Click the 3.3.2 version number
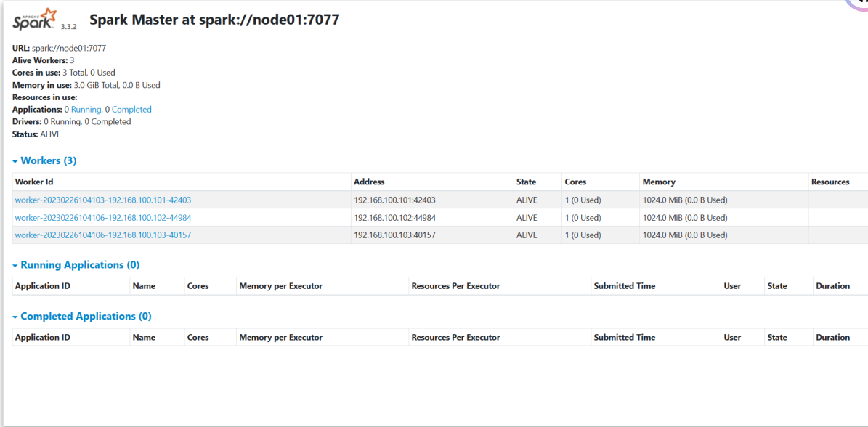The width and height of the screenshot is (868, 427). 69,27
